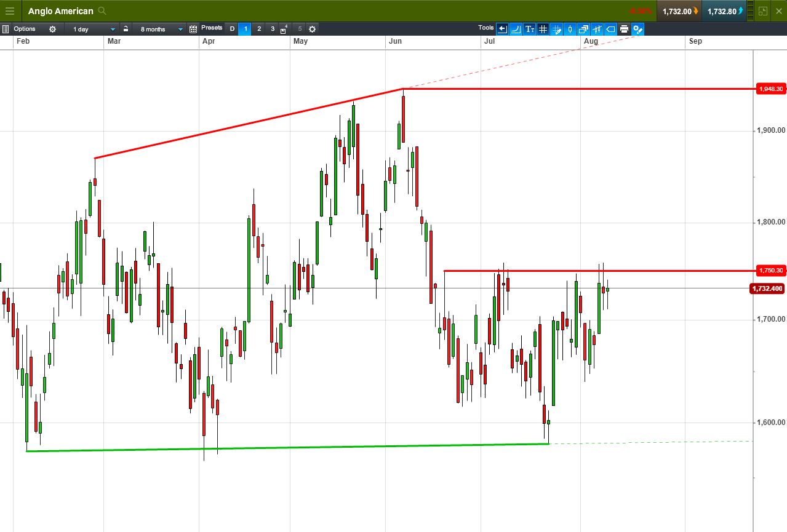787x532 pixels.
Task: Select preset 5
Action: [300, 29]
